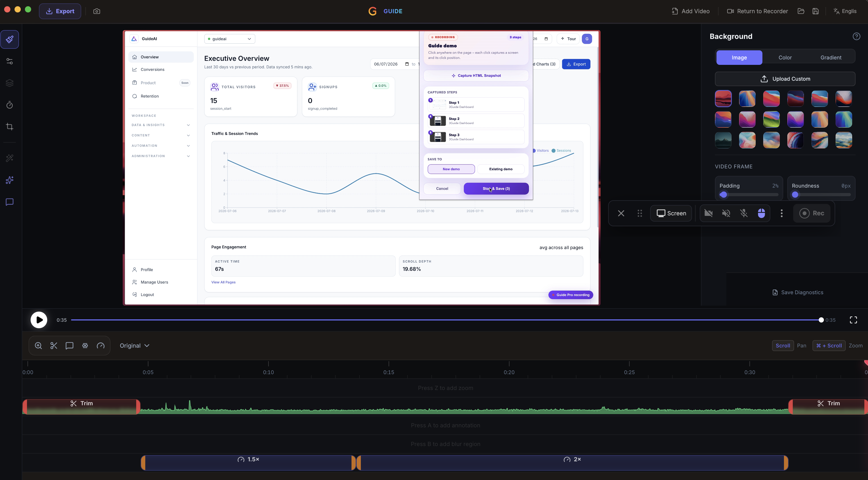The width and height of the screenshot is (868, 480).
Task: Click the "Press Z to add zoom" track
Action: click(445, 388)
